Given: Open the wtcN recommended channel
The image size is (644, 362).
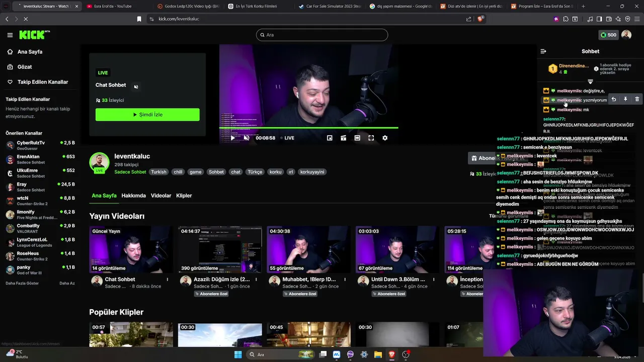Looking at the screenshot, I should 40,201.
